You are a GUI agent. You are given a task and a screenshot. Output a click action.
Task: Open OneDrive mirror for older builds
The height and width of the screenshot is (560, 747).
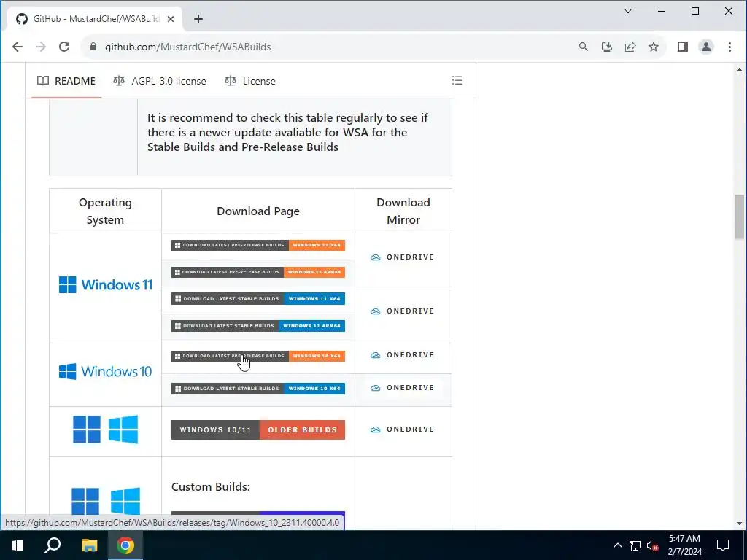(403, 429)
